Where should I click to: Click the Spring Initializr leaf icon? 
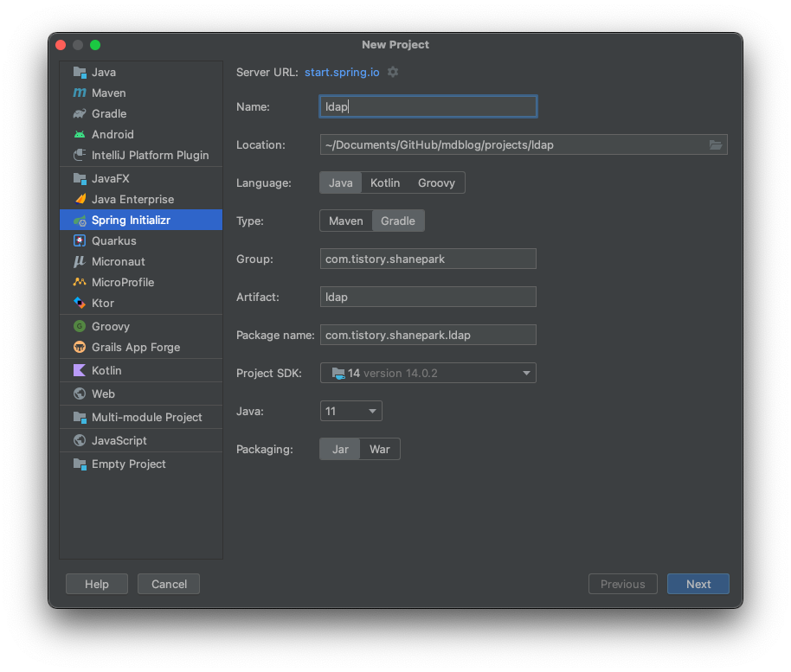click(x=80, y=221)
